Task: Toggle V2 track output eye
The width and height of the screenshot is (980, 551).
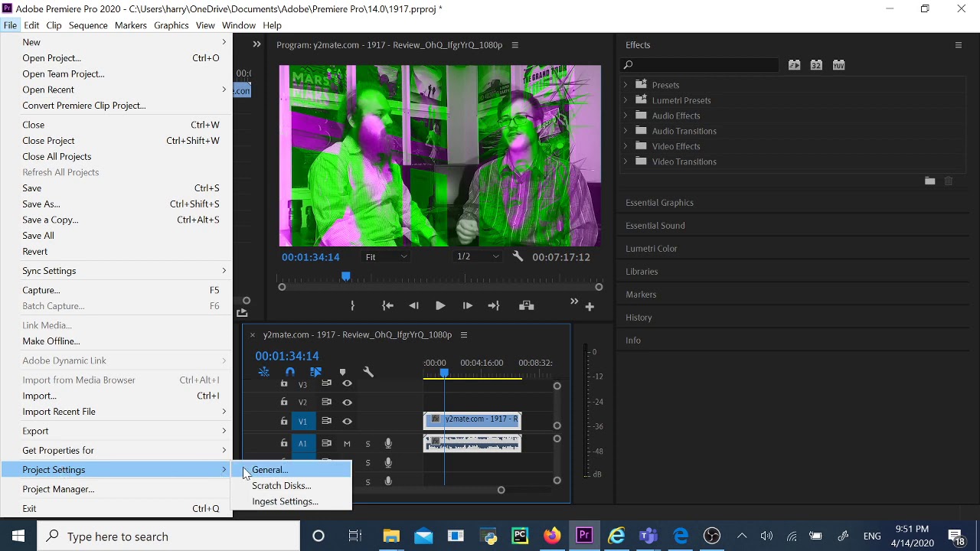Action: click(347, 403)
